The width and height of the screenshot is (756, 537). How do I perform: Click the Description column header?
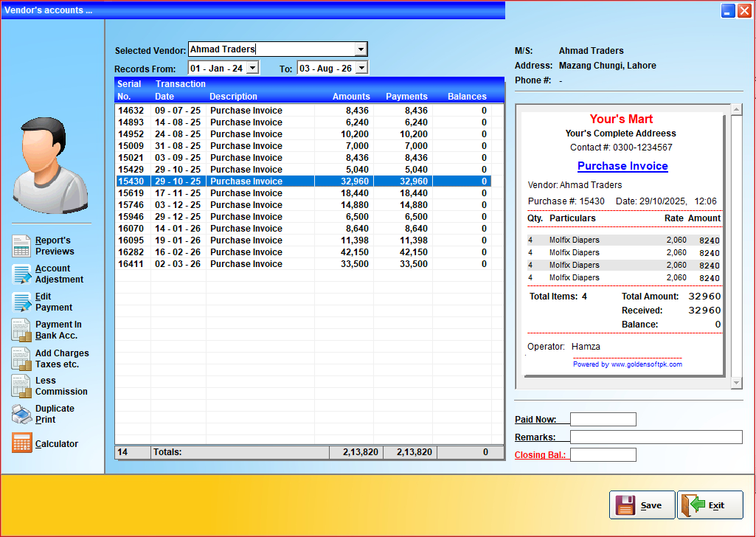(x=233, y=97)
